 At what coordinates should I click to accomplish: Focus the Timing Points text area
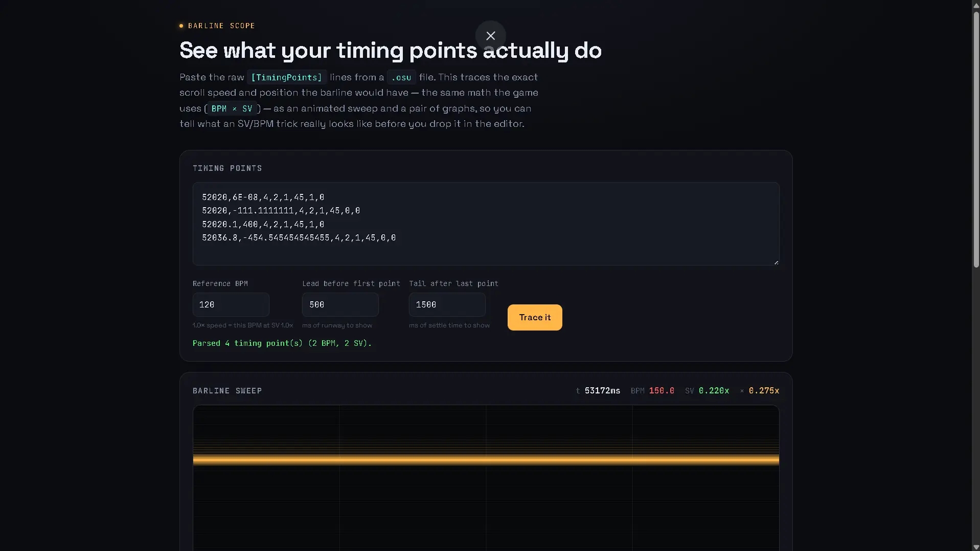(x=486, y=224)
